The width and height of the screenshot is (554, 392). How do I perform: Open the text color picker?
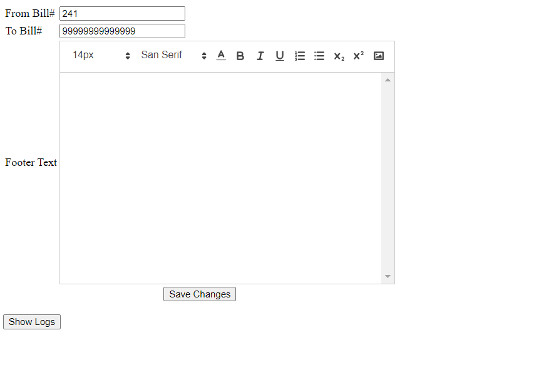[x=221, y=56]
